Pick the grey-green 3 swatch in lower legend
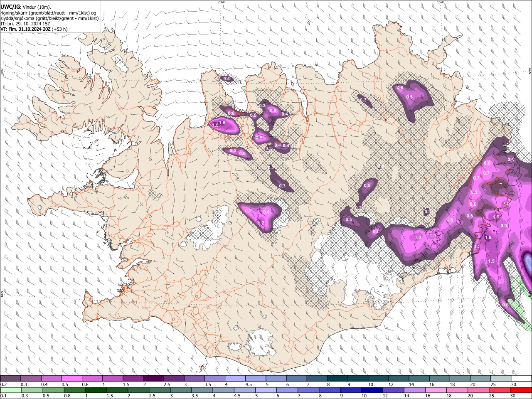 click(180, 390)
